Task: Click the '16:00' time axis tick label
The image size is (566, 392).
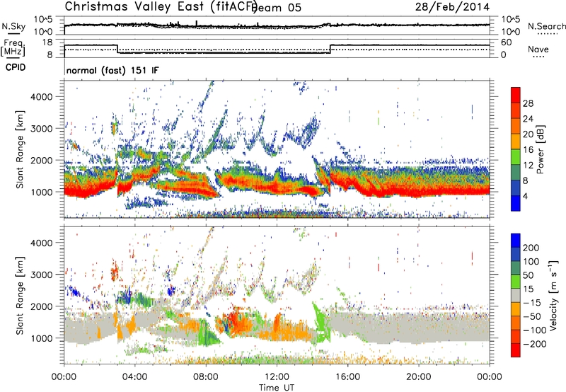Action: pos(347,377)
